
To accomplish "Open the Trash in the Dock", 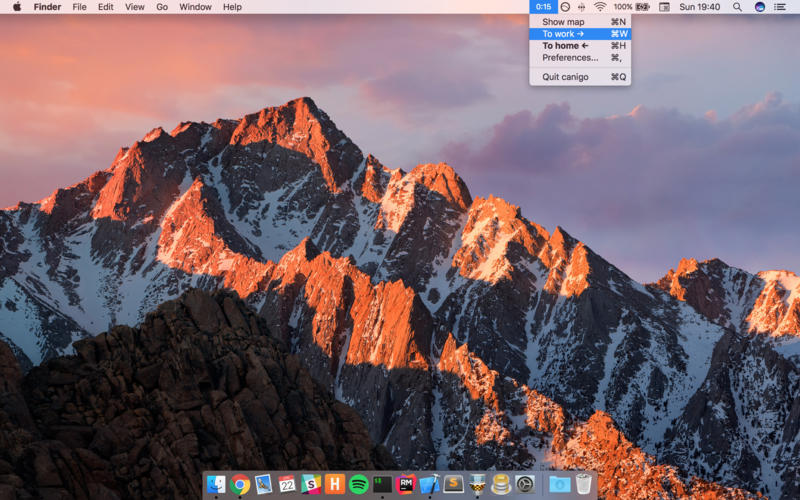I will (584, 484).
